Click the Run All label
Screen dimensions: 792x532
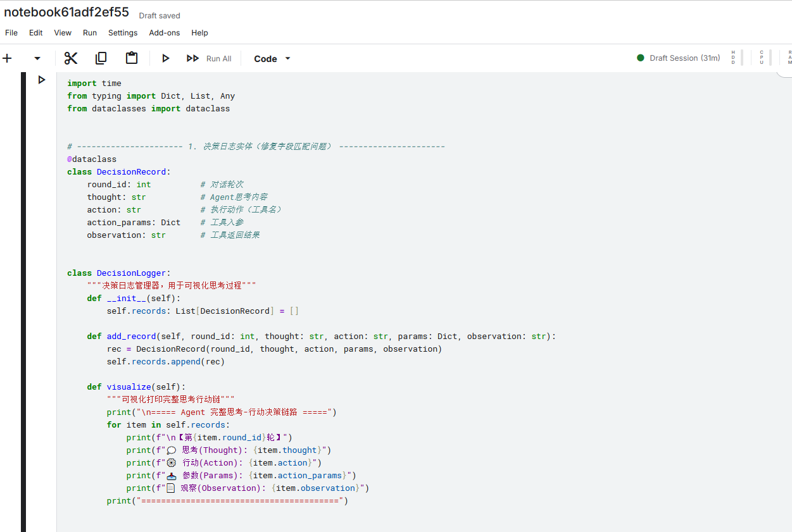219,59
